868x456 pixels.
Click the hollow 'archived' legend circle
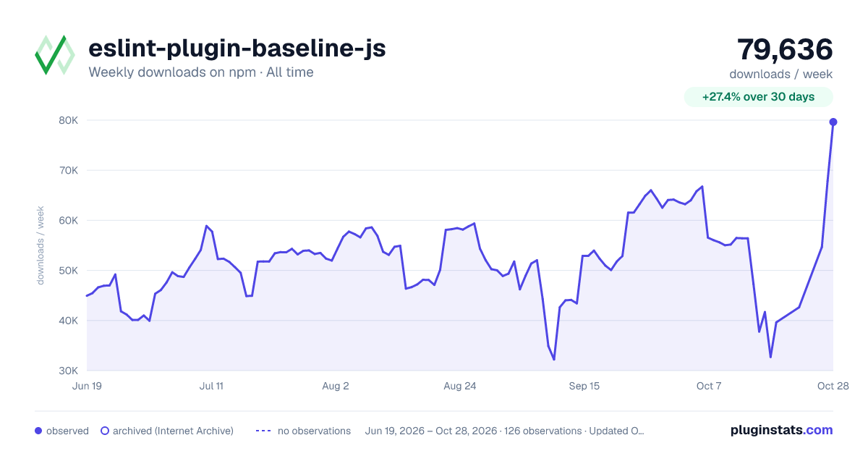[105, 431]
